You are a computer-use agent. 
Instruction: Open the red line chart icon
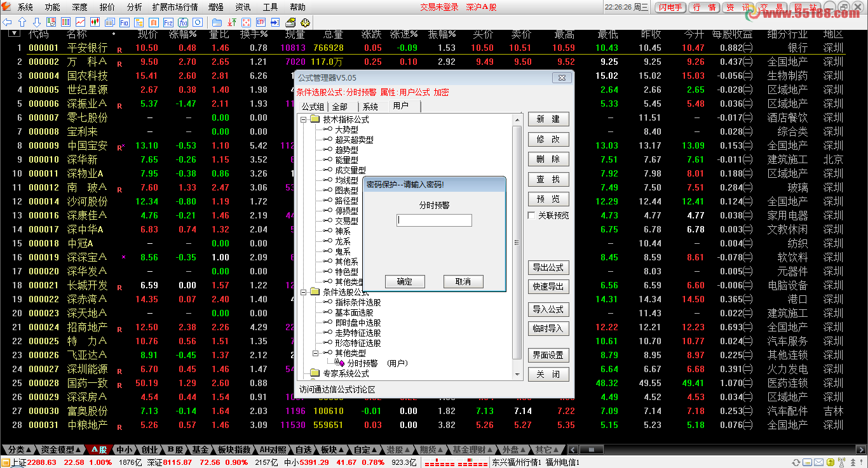(80, 22)
